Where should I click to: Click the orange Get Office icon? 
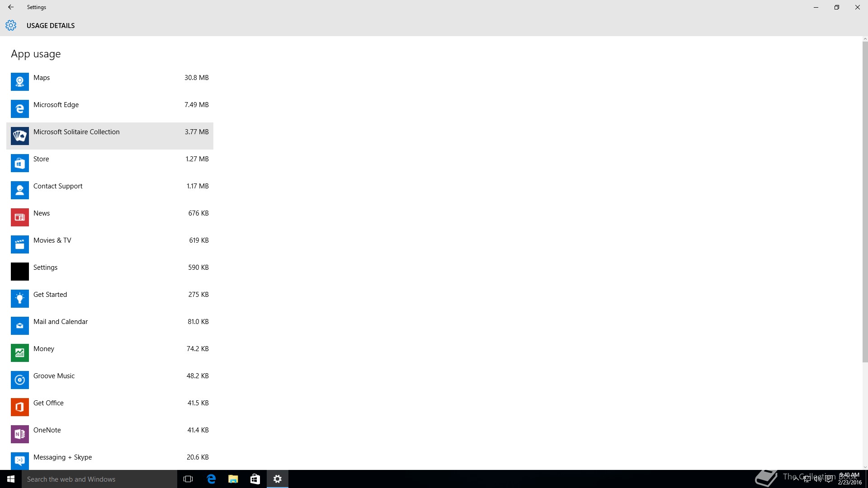click(20, 407)
